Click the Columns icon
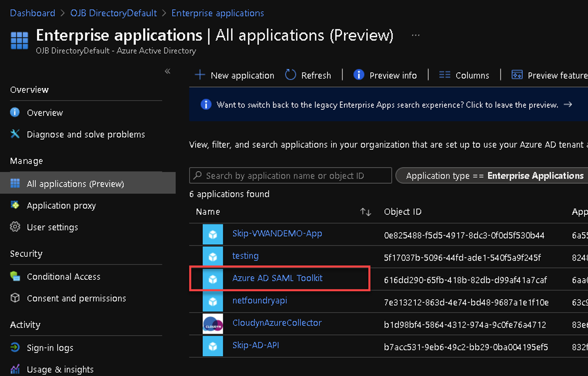Screen dimensions: 588x376 point(445,75)
